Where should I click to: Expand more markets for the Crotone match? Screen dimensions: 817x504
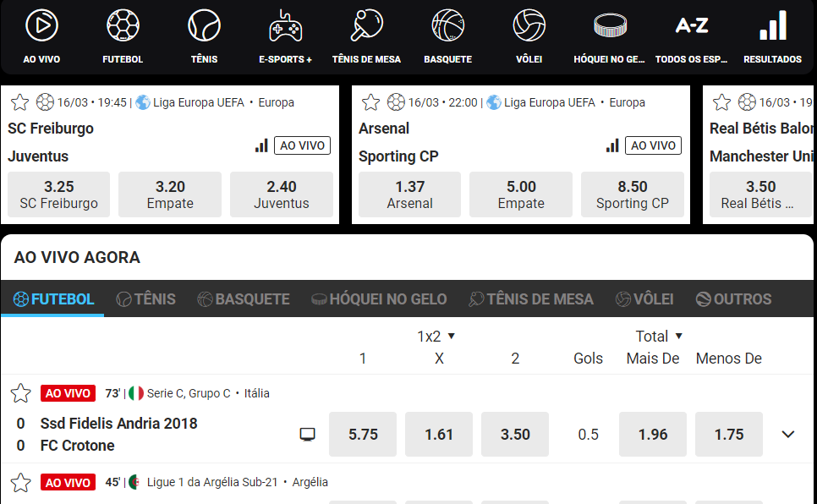point(787,433)
